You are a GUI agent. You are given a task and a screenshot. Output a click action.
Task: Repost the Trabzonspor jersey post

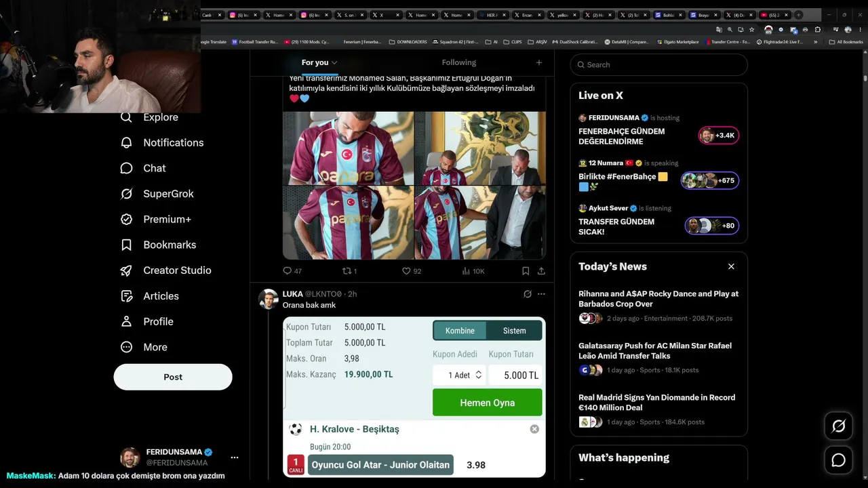coord(349,271)
